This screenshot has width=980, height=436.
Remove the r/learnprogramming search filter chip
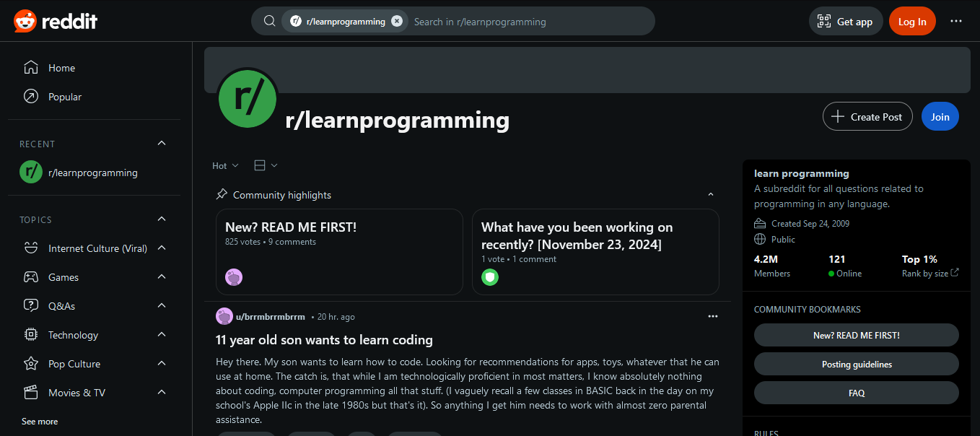(397, 21)
